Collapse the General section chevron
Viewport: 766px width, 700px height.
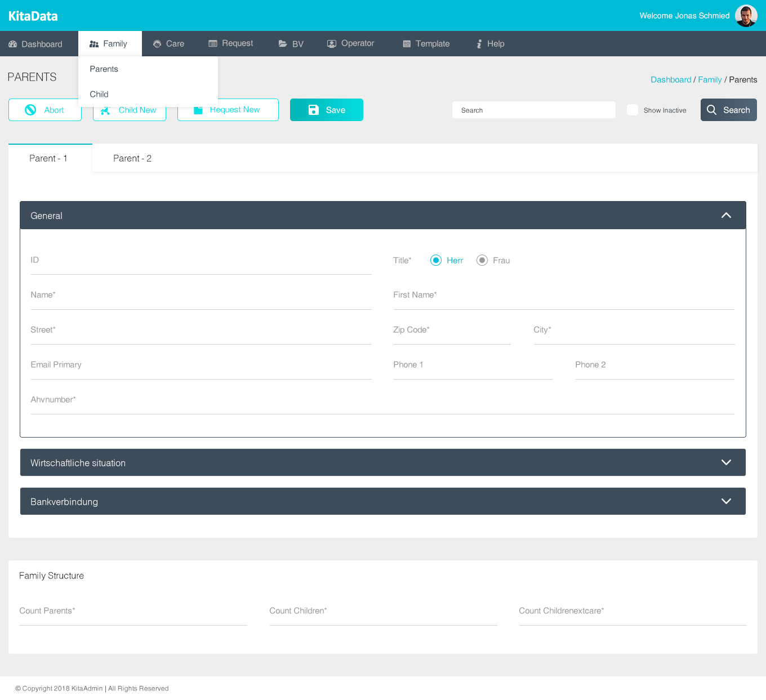pyautogui.click(x=726, y=215)
